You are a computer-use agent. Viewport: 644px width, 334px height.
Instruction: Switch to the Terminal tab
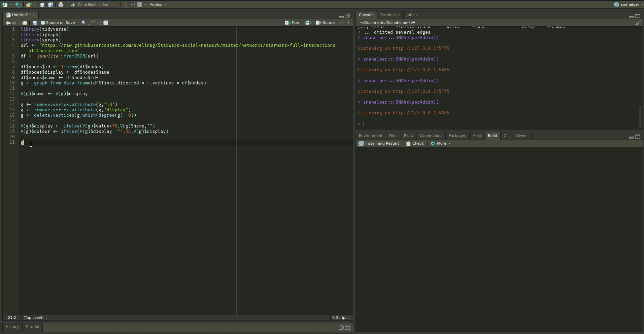pyautogui.click(x=387, y=15)
